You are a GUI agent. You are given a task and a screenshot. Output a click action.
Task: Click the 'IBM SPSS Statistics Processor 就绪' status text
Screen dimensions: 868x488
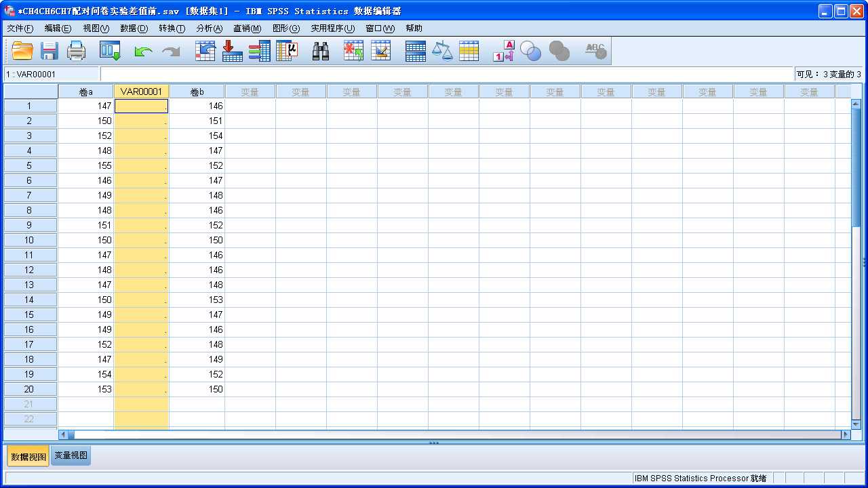click(x=701, y=479)
